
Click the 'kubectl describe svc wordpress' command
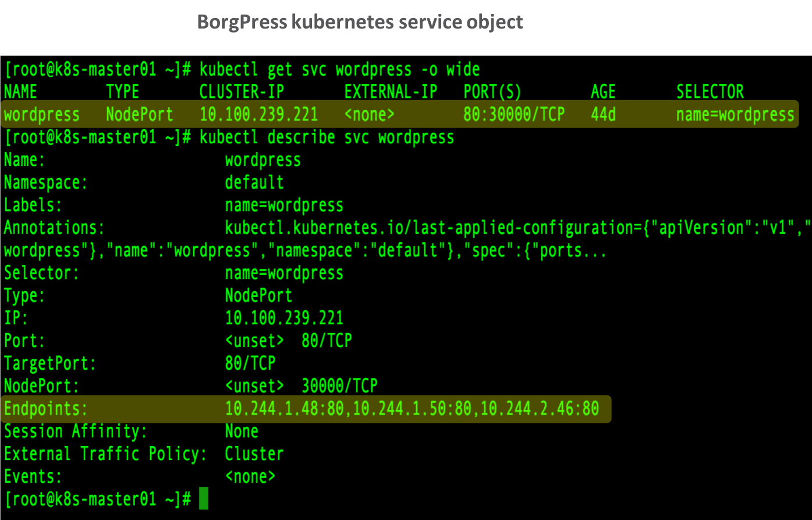coord(327,137)
